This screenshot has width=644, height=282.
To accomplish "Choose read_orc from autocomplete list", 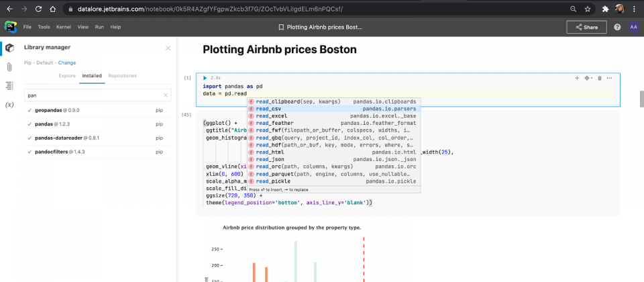I will [333, 167].
